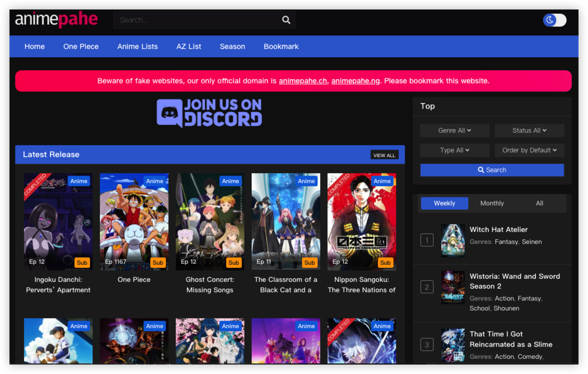
Task: Click Ingoku Danchi: Perverts' Apartment title
Action: (x=58, y=285)
